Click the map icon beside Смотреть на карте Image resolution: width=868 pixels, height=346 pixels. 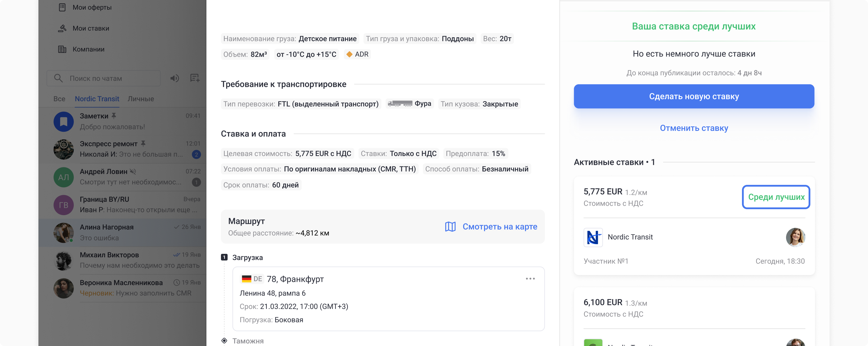[450, 227]
